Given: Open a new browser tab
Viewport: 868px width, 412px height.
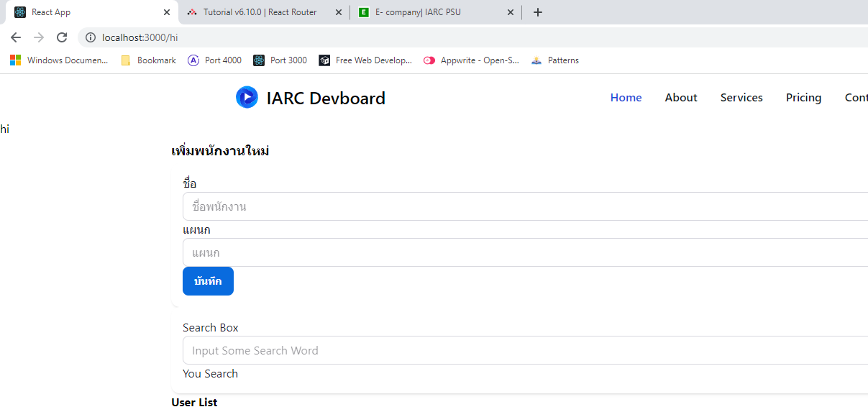Looking at the screenshot, I should click(538, 12).
